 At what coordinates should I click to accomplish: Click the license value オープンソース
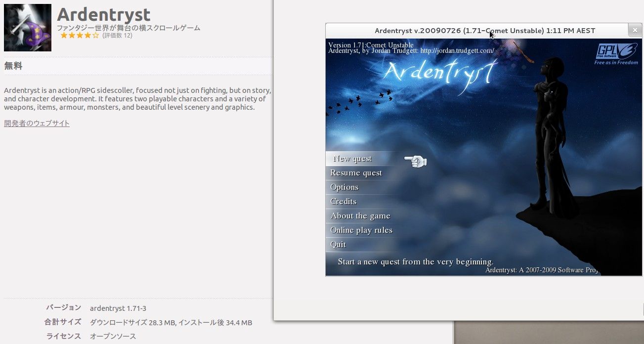click(113, 336)
